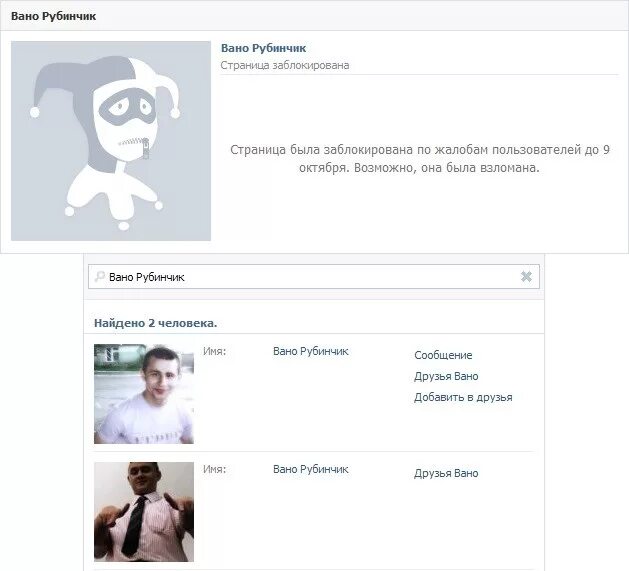
Task: Open Друзья Вано for the first result
Action: tap(446, 376)
